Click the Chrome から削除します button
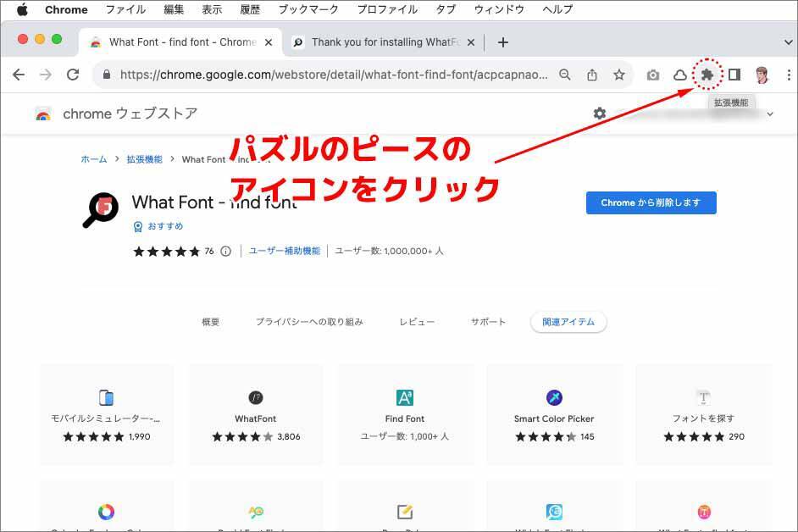 pos(651,202)
